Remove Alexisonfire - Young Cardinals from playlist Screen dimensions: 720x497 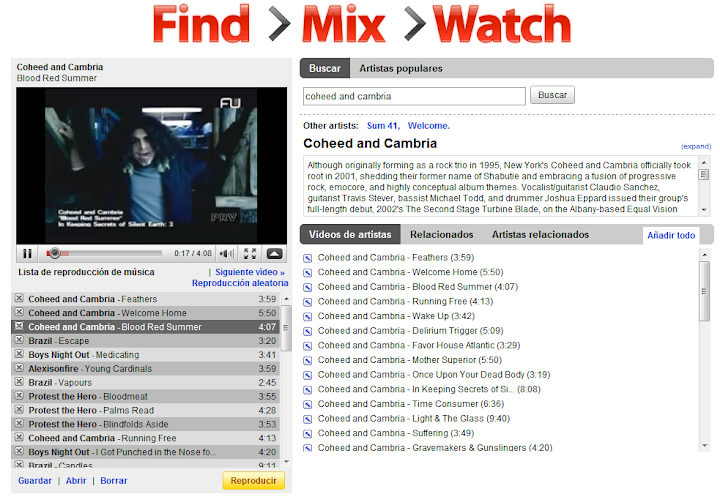[x=19, y=368]
